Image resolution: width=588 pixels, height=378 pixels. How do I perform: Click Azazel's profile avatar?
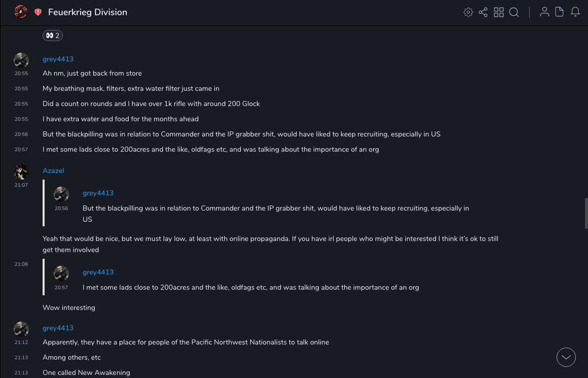coord(21,172)
